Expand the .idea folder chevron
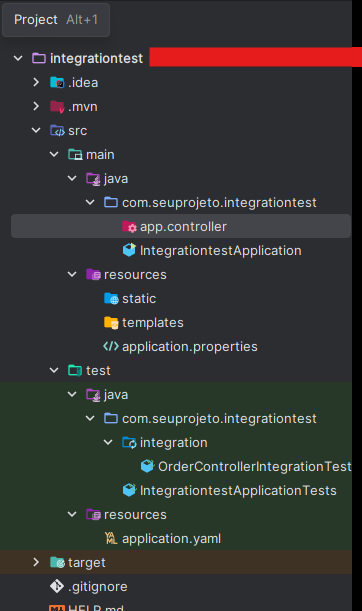Image resolution: width=362 pixels, height=611 pixels. pyautogui.click(x=36, y=82)
